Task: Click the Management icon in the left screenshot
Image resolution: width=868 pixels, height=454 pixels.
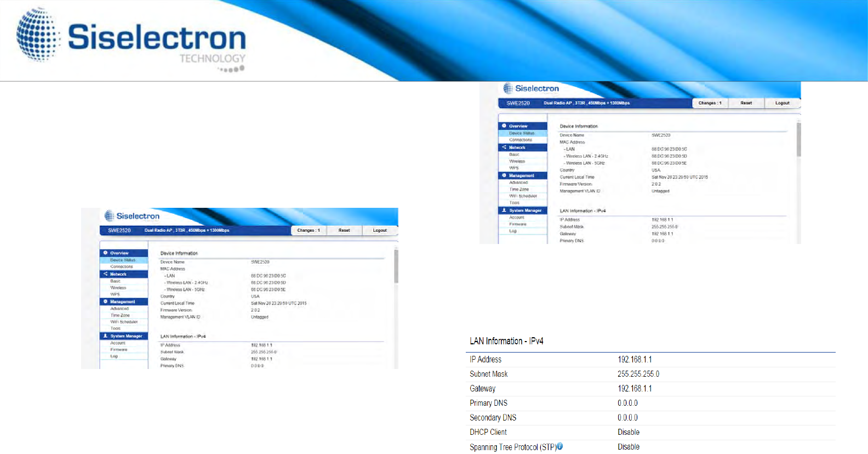Action: coord(105,302)
